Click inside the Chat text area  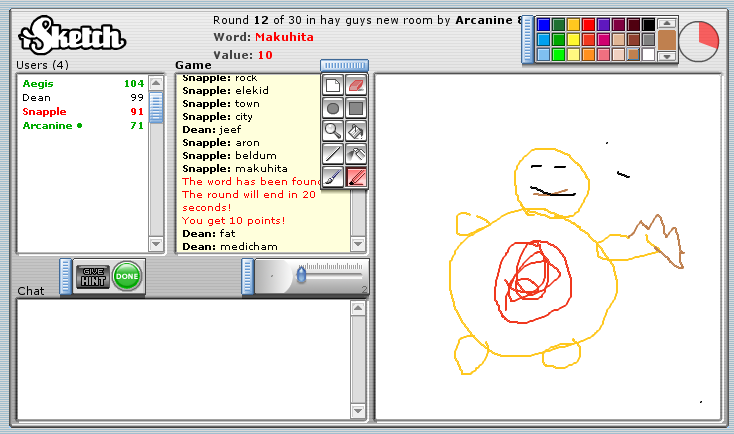point(184,360)
